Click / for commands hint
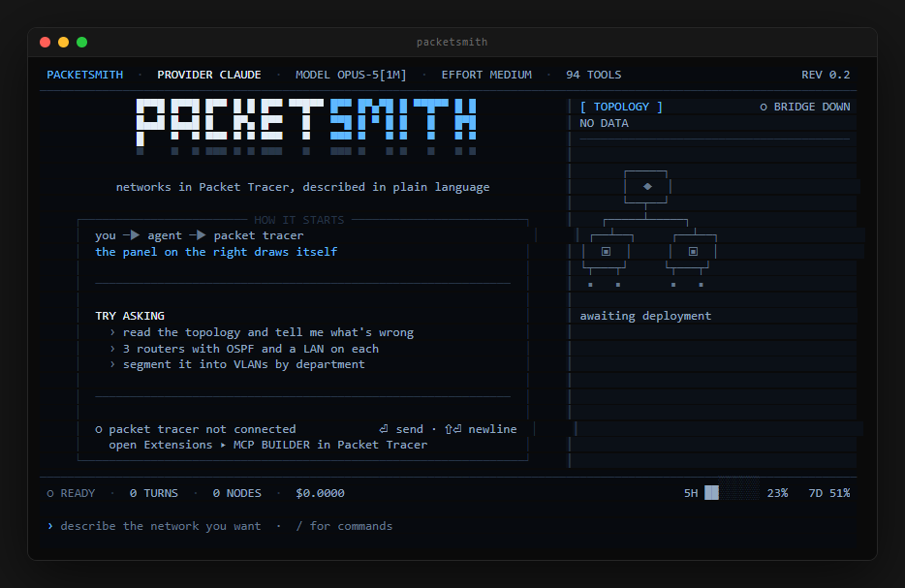This screenshot has width=905, height=588. point(344,526)
